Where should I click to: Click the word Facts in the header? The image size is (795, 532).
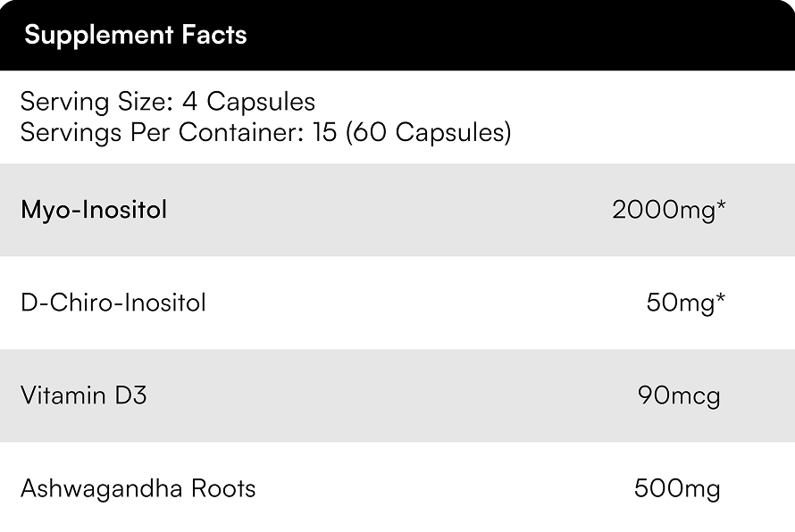[214, 36]
